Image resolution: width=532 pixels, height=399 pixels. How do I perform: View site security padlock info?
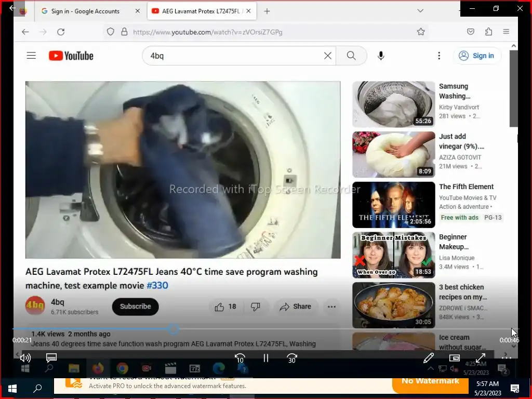125,32
